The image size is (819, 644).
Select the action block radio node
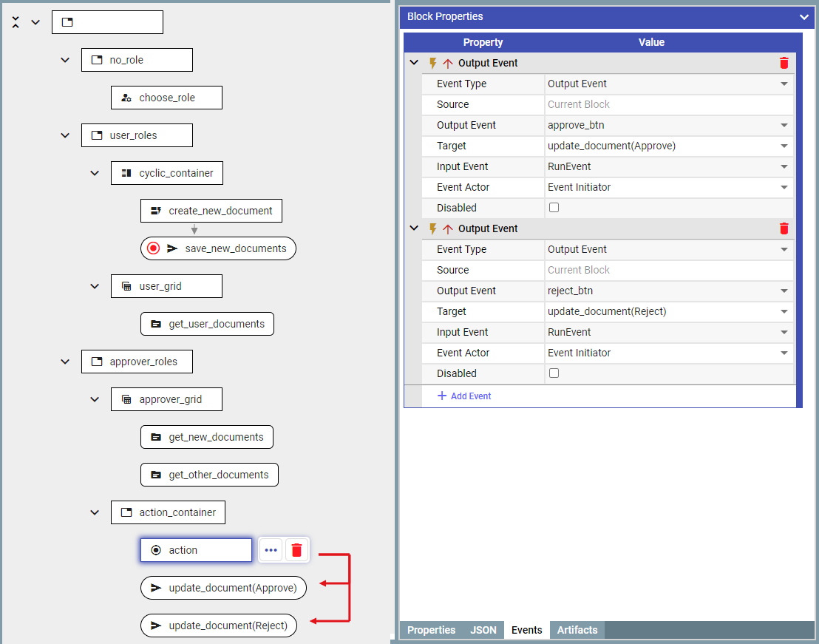pyautogui.click(x=196, y=550)
